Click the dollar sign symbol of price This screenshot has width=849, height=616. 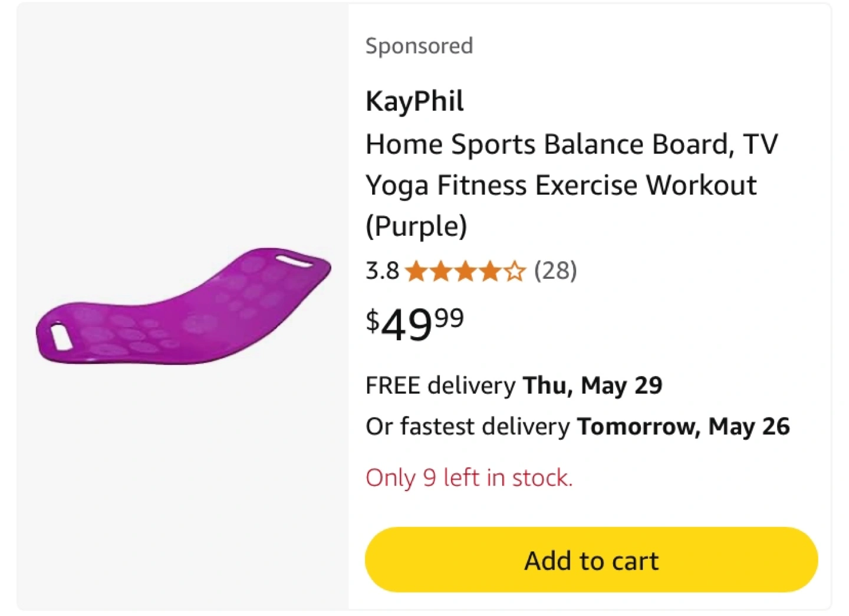point(373,321)
